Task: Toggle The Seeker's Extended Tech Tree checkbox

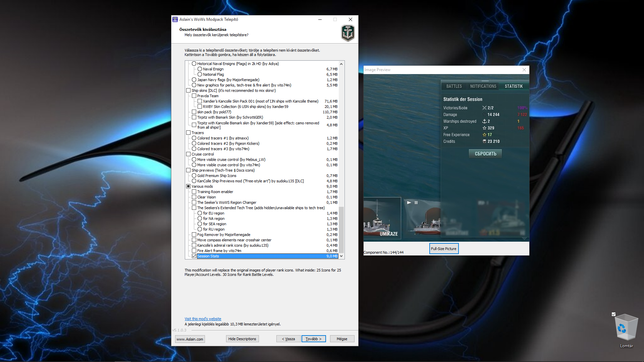Action: 194,208
